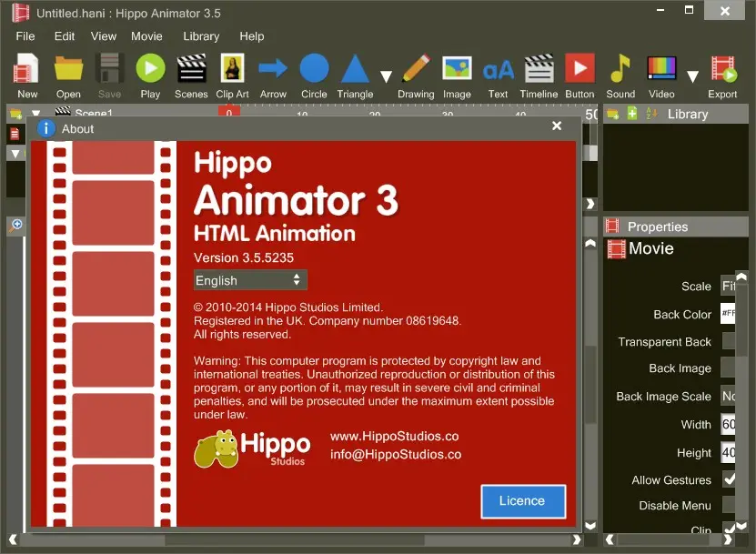This screenshot has height=554, width=756.
Task: Click info@HippoStudios.co email link
Action: 396,454
